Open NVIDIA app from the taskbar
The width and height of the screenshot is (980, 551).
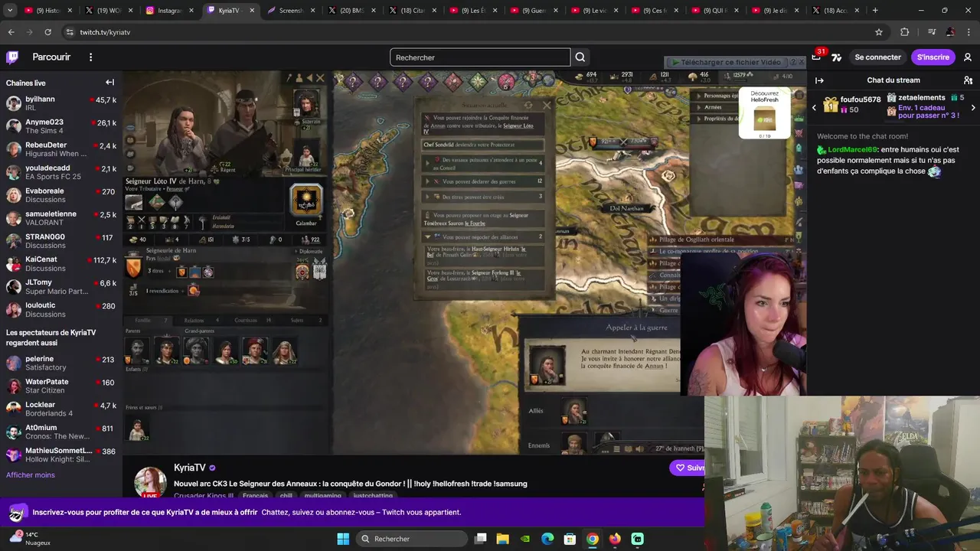click(x=525, y=539)
